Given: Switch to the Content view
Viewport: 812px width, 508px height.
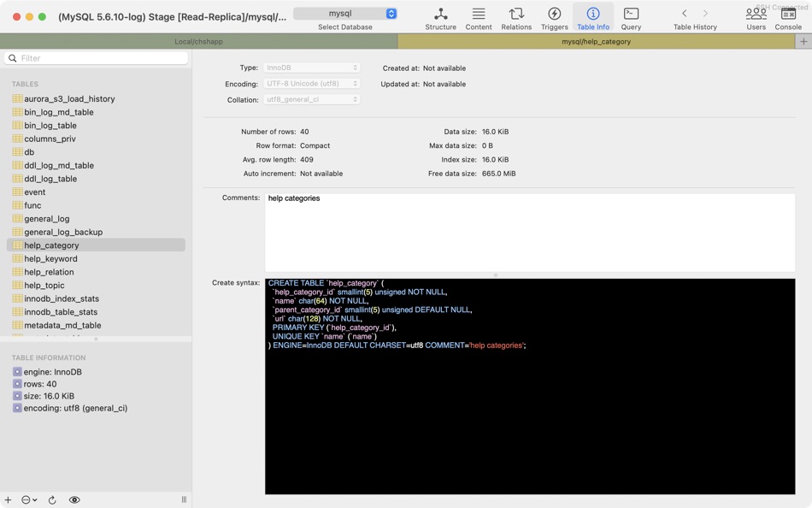Looking at the screenshot, I should [478, 18].
